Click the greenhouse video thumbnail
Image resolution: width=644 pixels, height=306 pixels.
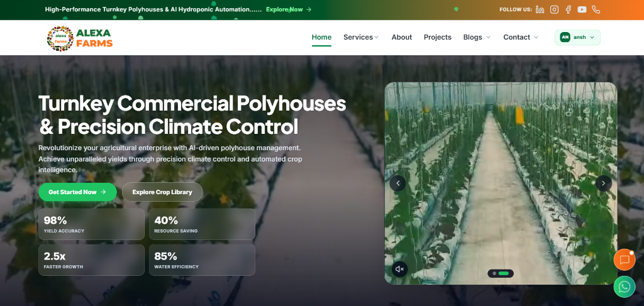pos(501,183)
